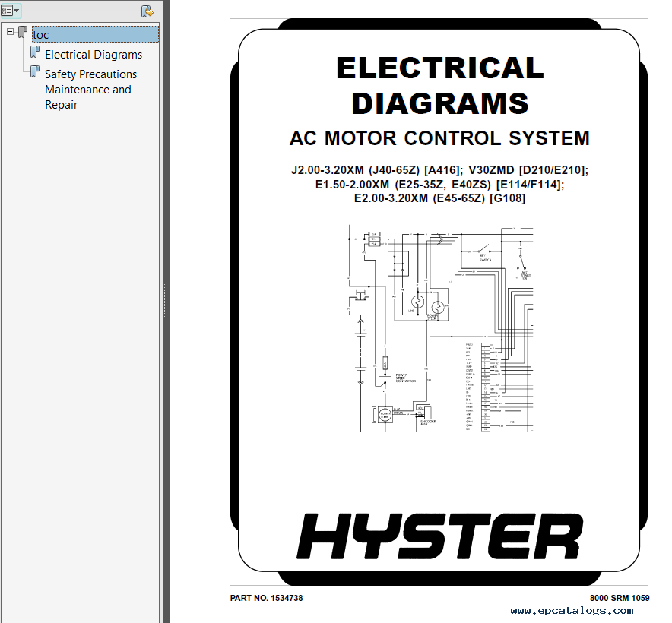Click the PART NO. 1534738 text
This screenshot has width=672, height=623.
click(x=266, y=598)
